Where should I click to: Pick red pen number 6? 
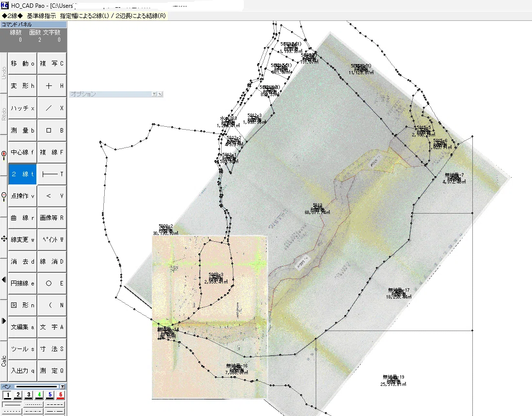pyautogui.click(x=61, y=395)
